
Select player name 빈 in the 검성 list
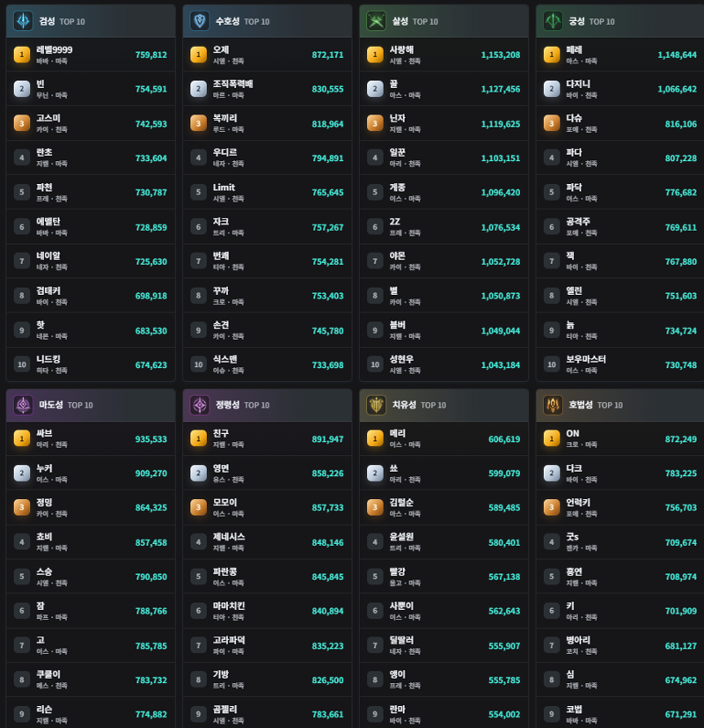[x=40, y=84]
